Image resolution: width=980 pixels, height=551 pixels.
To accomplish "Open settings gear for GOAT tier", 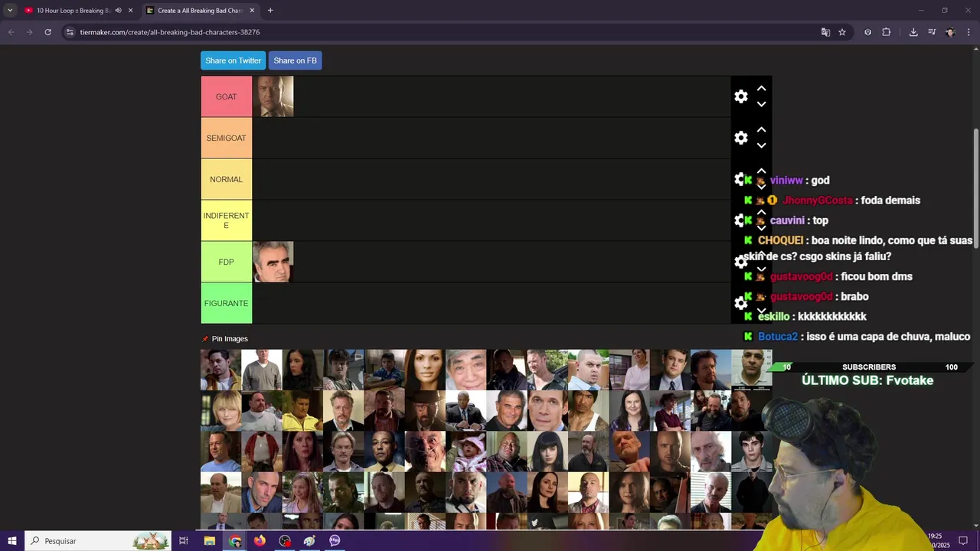I will (740, 96).
